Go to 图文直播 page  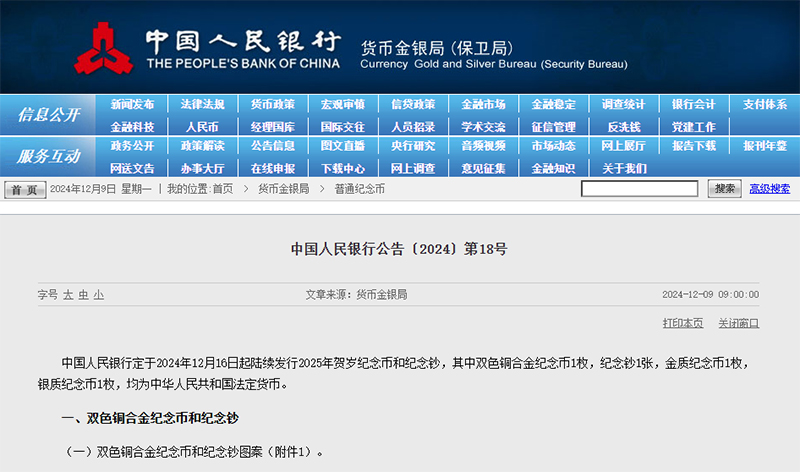coord(343,145)
